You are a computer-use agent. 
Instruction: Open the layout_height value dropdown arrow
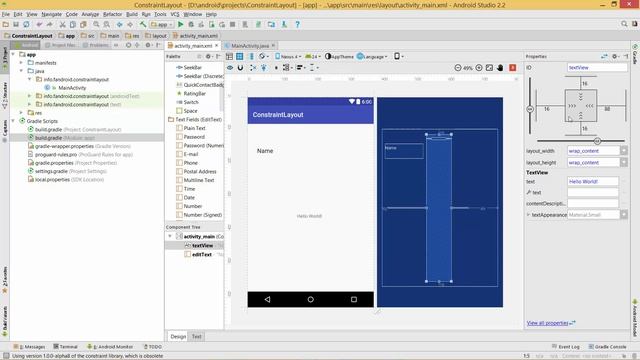click(x=624, y=162)
